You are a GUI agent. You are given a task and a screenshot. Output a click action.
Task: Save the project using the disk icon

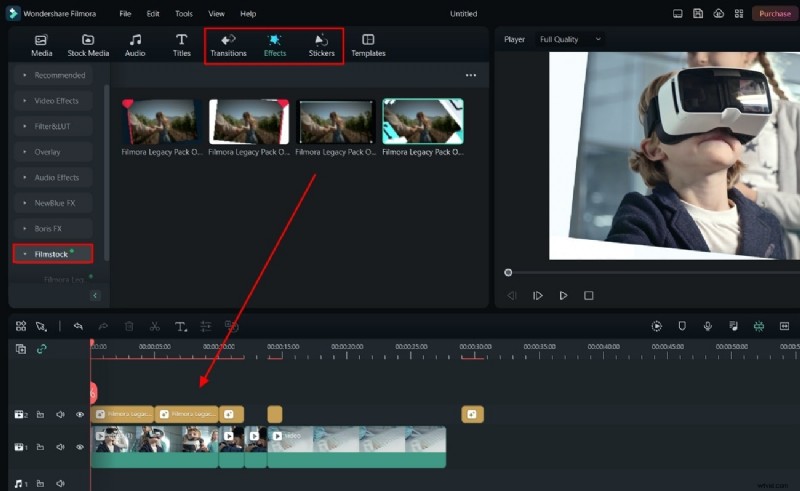coord(698,14)
